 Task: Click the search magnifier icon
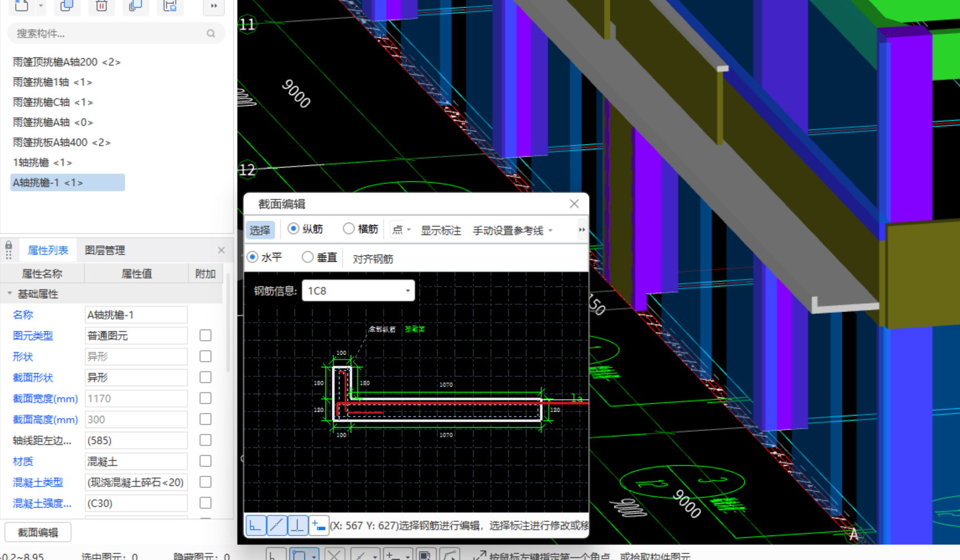[211, 33]
